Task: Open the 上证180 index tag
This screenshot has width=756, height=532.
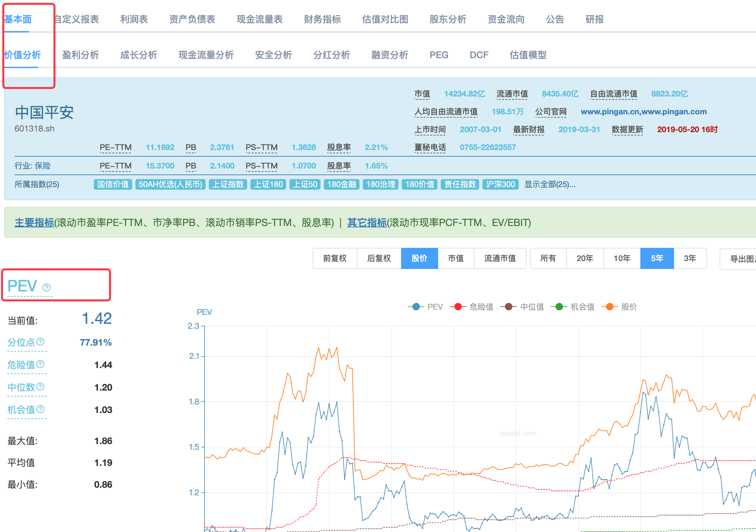Action: (268, 184)
